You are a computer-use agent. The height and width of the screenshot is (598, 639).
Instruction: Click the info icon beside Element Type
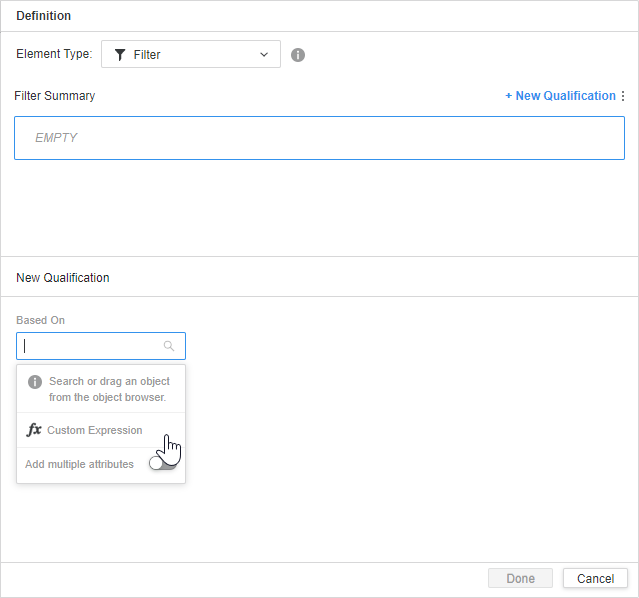point(298,55)
